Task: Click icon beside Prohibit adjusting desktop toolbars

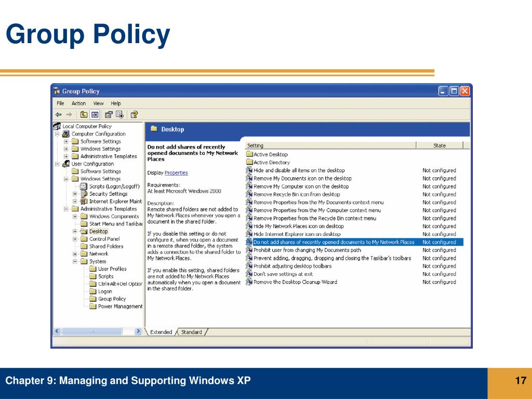Action: click(249, 266)
